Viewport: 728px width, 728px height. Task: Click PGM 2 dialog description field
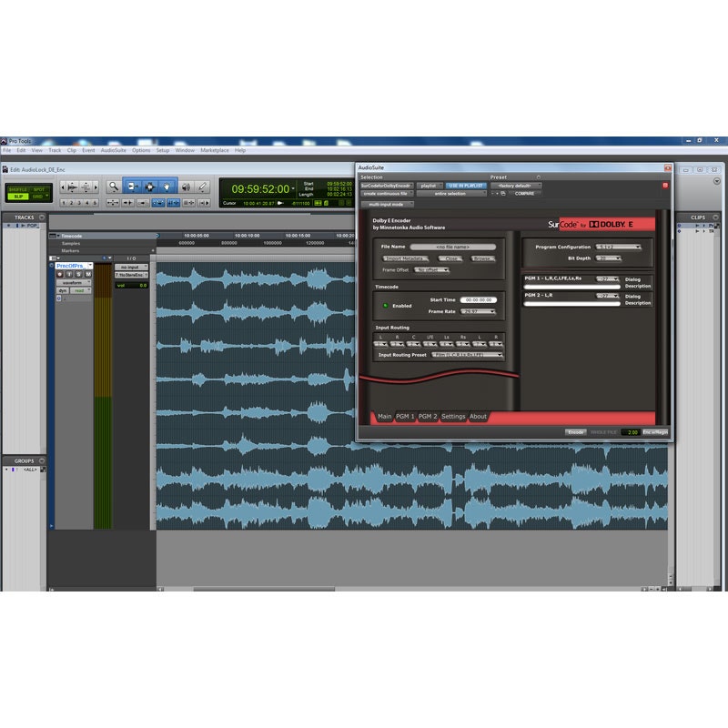tap(572, 304)
